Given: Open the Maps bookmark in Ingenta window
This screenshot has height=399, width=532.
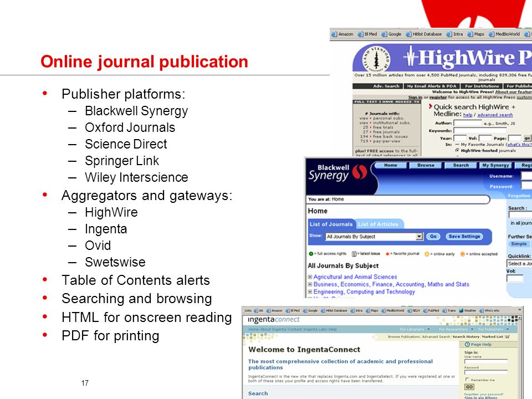Looking at the screenshot, I should point(372,310).
